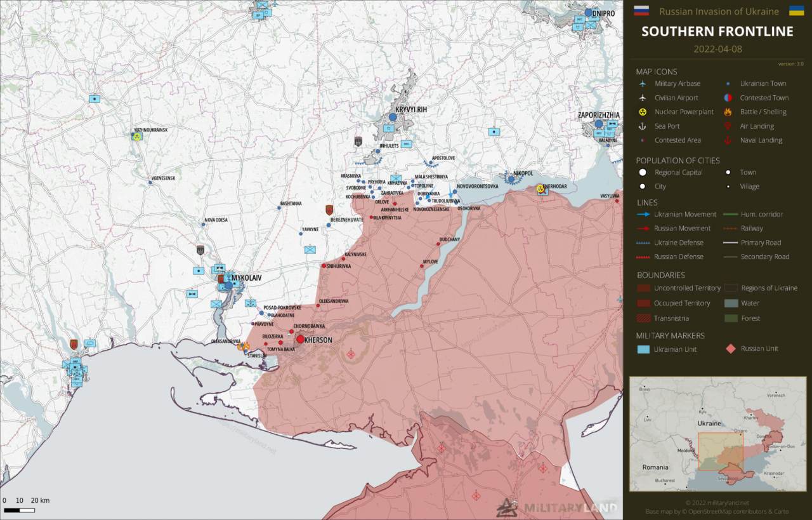Click the 'version: 3.0' label
The height and width of the screenshot is (520, 812).
coord(791,63)
